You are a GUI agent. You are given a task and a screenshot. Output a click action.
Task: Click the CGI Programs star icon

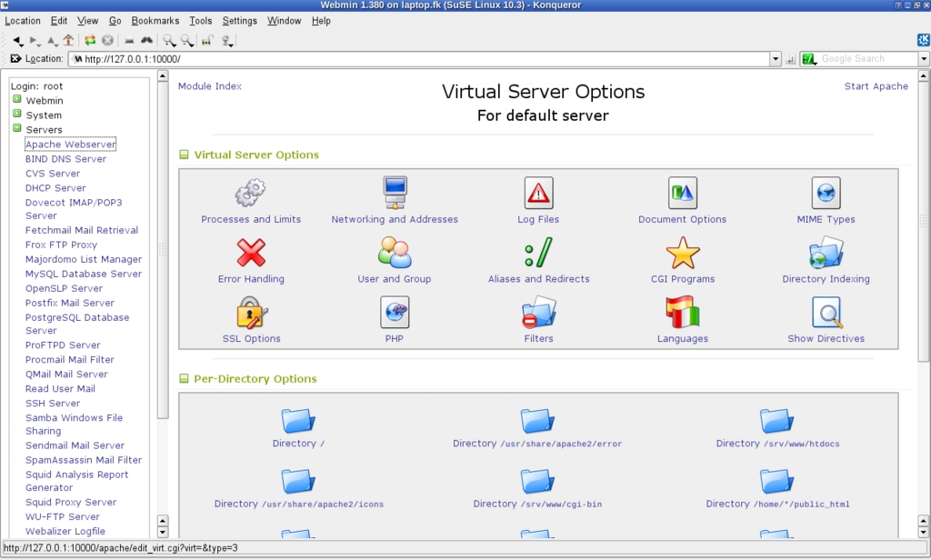pyautogui.click(x=682, y=253)
